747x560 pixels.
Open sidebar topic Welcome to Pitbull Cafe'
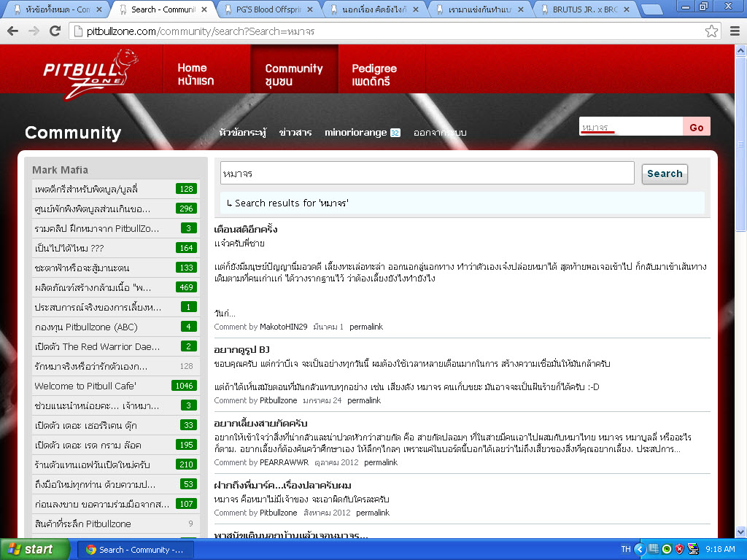tap(85, 386)
